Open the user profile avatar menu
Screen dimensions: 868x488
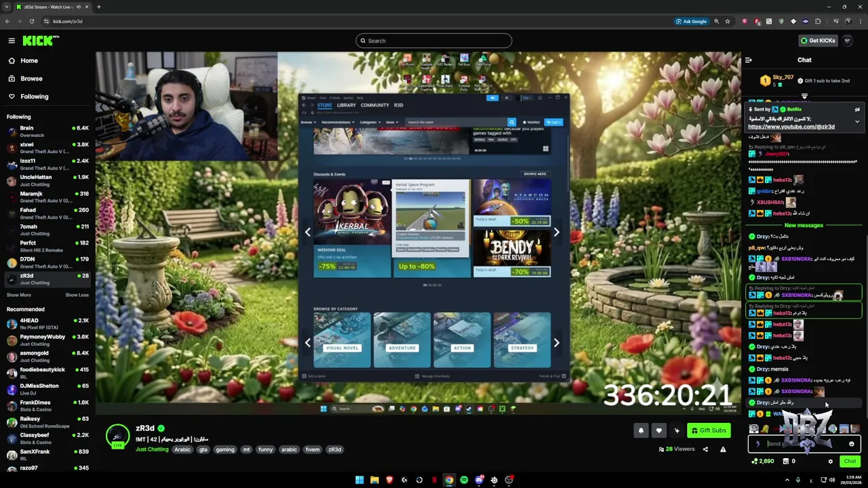tap(848, 41)
